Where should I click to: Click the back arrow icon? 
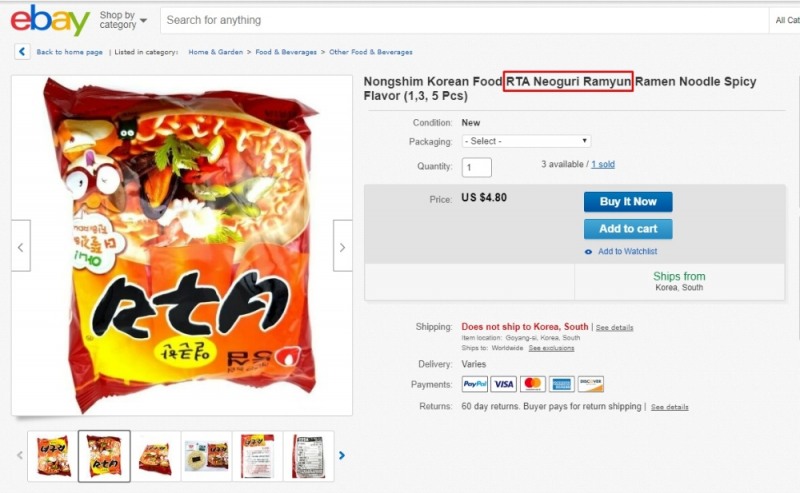(x=22, y=52)
